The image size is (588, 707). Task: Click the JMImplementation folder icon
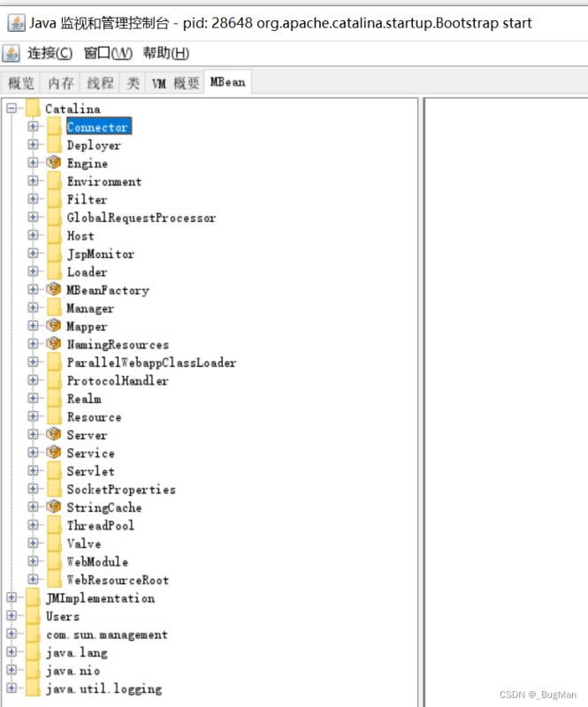click(33, 598)
